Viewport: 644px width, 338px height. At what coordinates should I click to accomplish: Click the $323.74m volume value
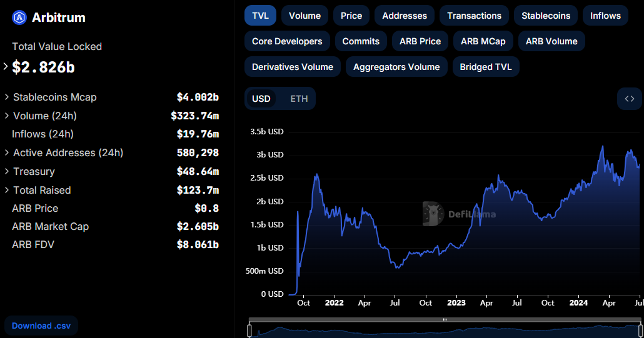[194, 116]
